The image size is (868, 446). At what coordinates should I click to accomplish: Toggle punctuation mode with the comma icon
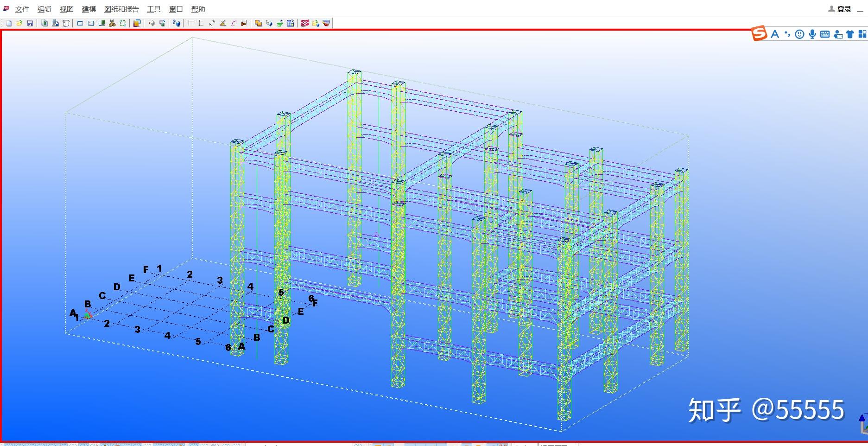pos(787,34)
